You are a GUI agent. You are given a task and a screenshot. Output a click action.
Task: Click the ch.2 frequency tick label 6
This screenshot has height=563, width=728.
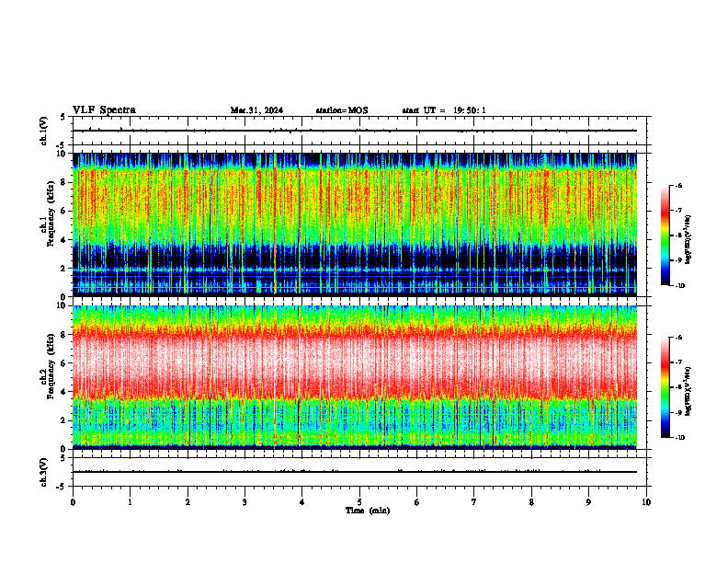[x=64, y=363]
